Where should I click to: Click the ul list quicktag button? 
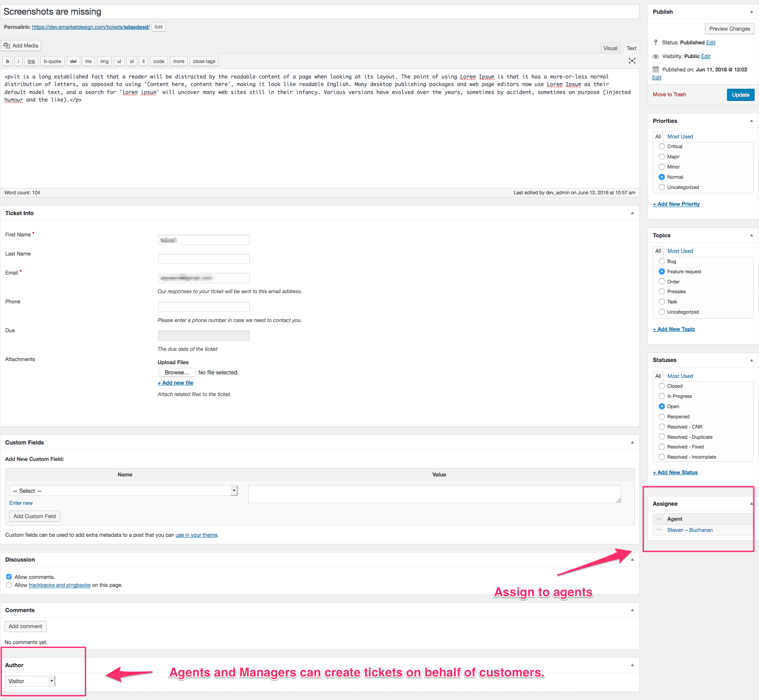[119, 62]
